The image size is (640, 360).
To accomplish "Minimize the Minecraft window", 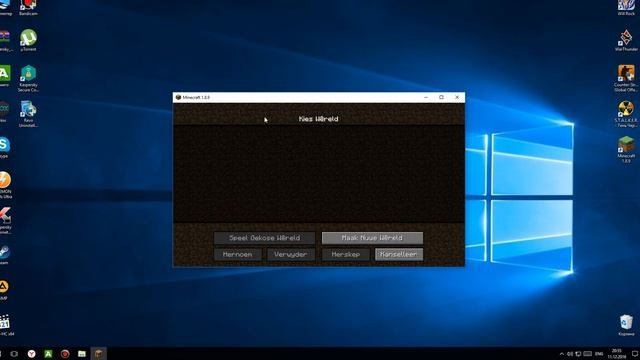I will tap(426, 97).
